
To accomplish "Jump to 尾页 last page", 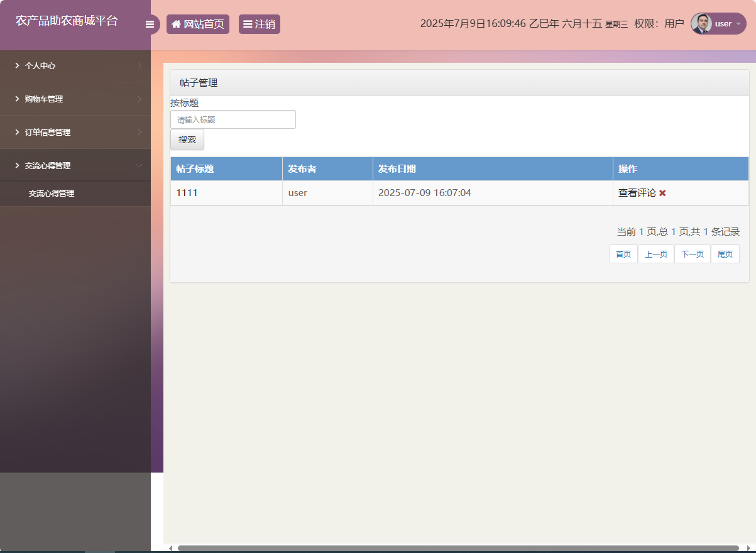I will point(725,254).
